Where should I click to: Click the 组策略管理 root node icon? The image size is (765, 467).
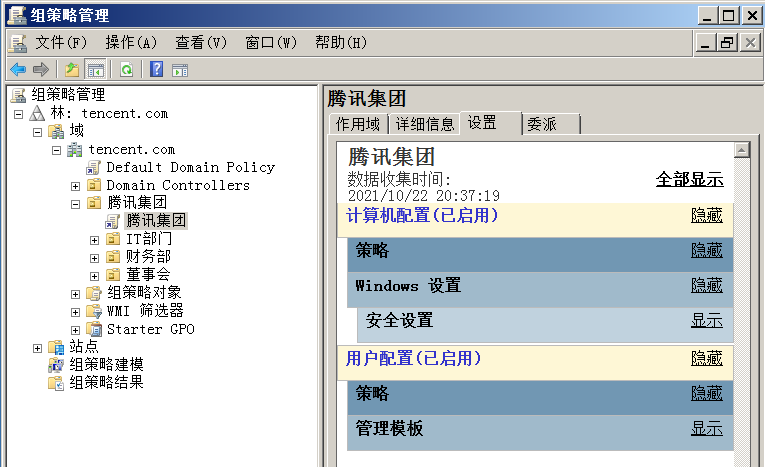point(19,95)
